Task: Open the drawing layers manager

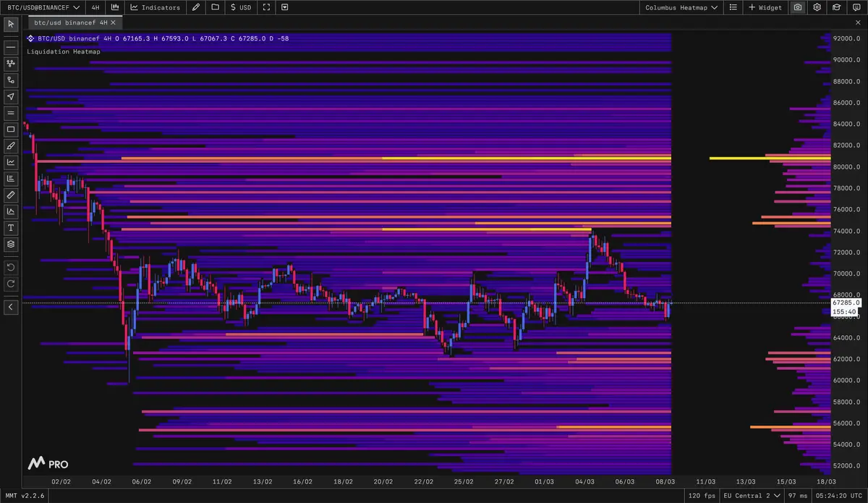Action: click(11, 244)
